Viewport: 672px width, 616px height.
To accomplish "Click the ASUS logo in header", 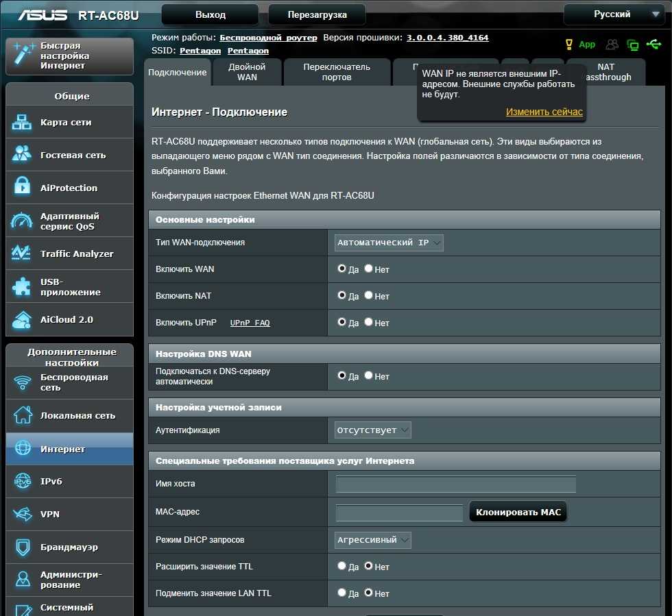I will point(43,15).
